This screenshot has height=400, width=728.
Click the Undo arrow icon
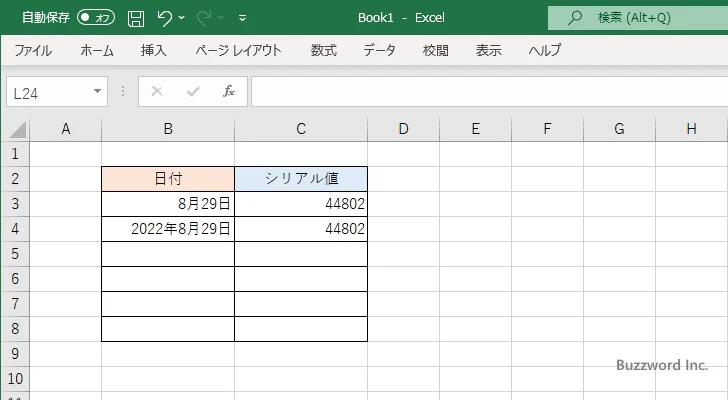point(164,18)
